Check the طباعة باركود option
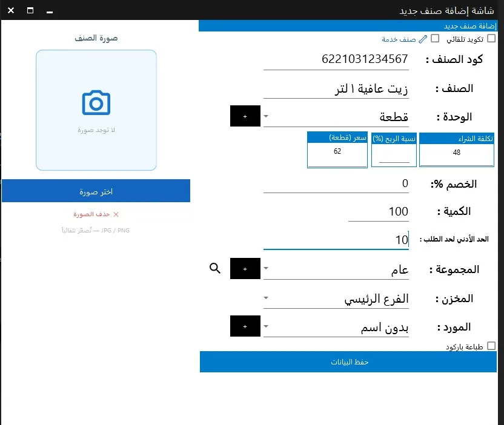Screen dimensions: 504x425 coord(491,346)
